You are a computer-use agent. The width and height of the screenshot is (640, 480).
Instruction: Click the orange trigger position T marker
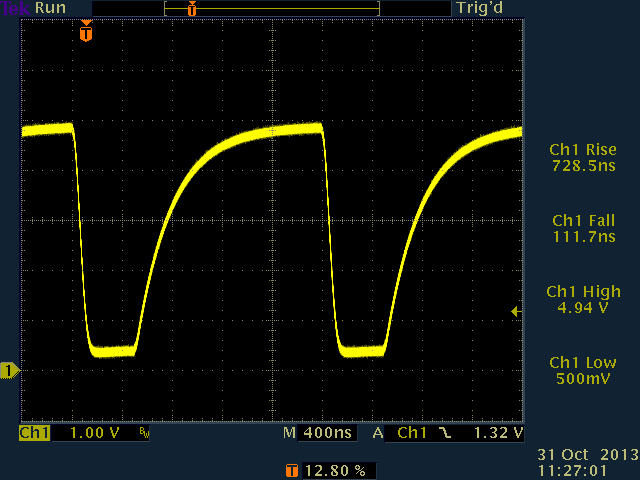[x=86, y=33]
